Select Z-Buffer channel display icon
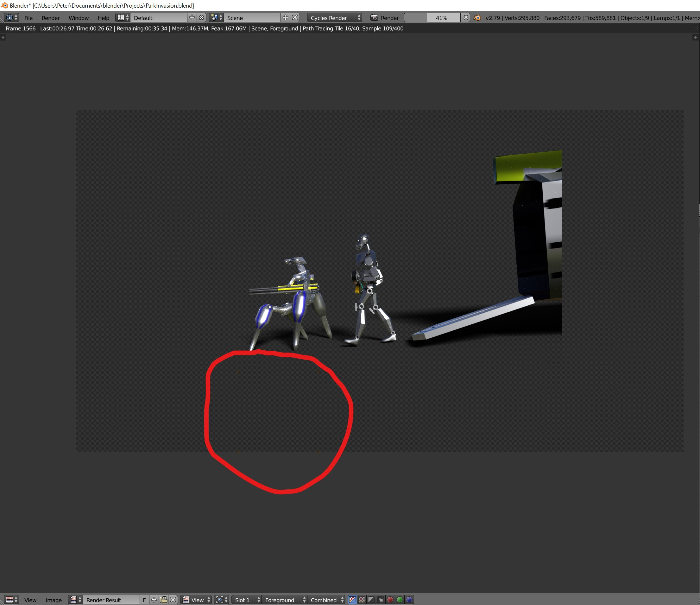Screen dimensions: 700x605 click(x=381, y=600)
